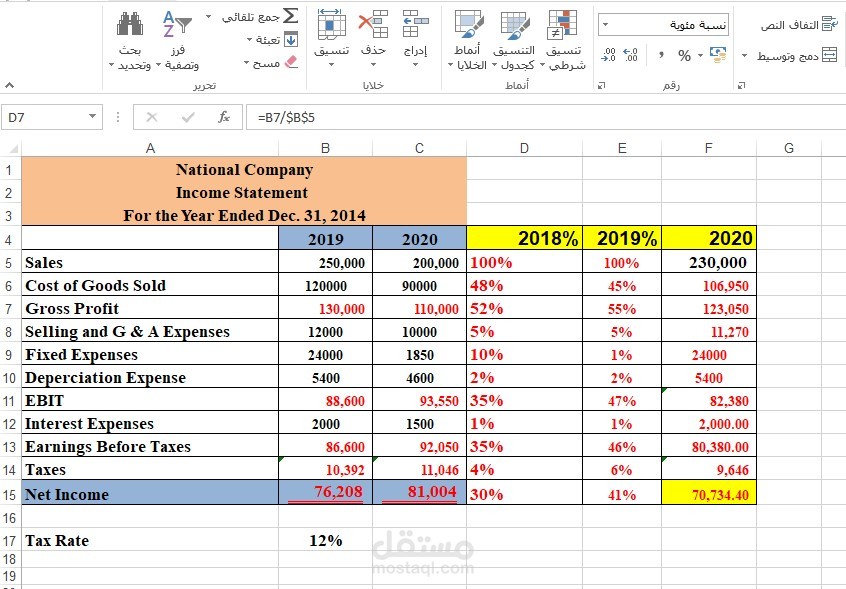Select row 15 header
Viewport: 846px width, 589px height.
click(10, 494)
